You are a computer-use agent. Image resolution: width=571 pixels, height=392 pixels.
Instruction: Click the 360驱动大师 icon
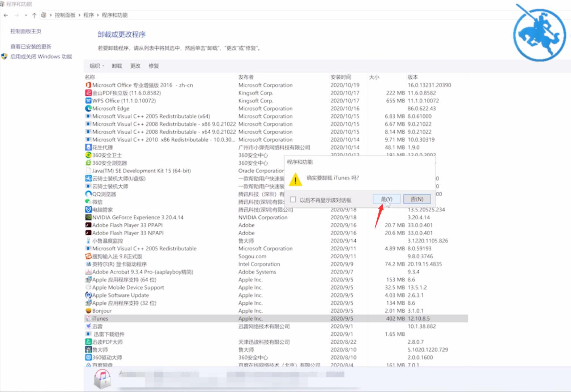point(88,357)
